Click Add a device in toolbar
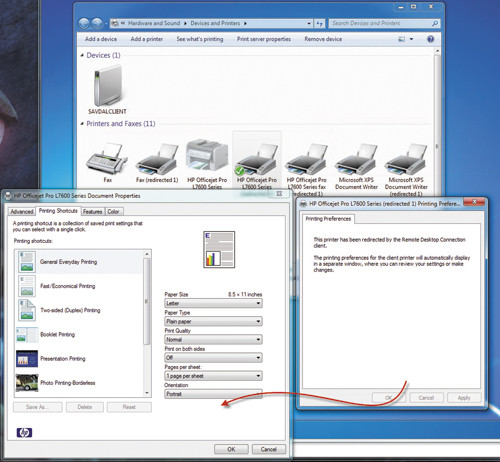 (x=101, y=39)
